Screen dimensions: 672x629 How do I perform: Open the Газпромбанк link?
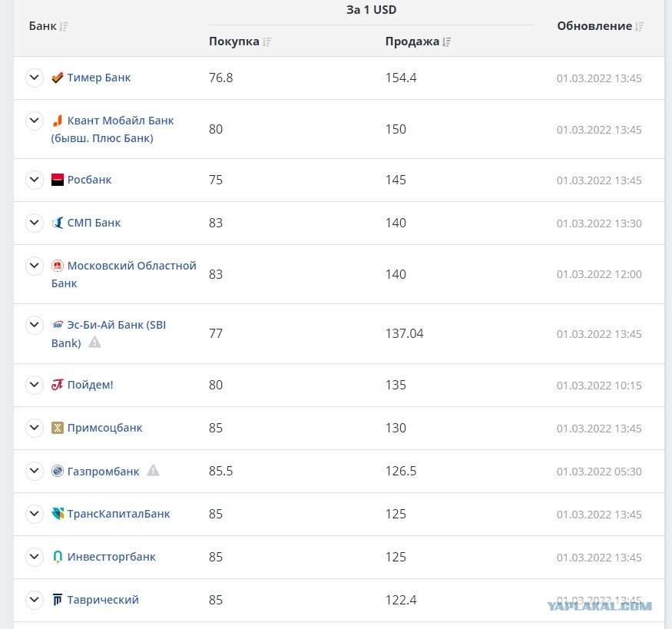pos(103,472)
